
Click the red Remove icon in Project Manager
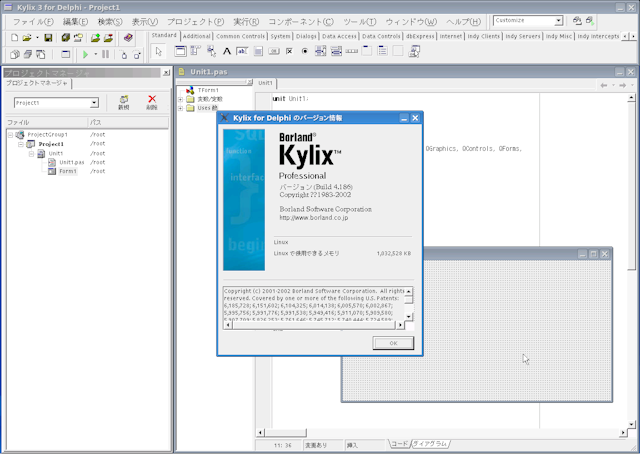point(152,100)
